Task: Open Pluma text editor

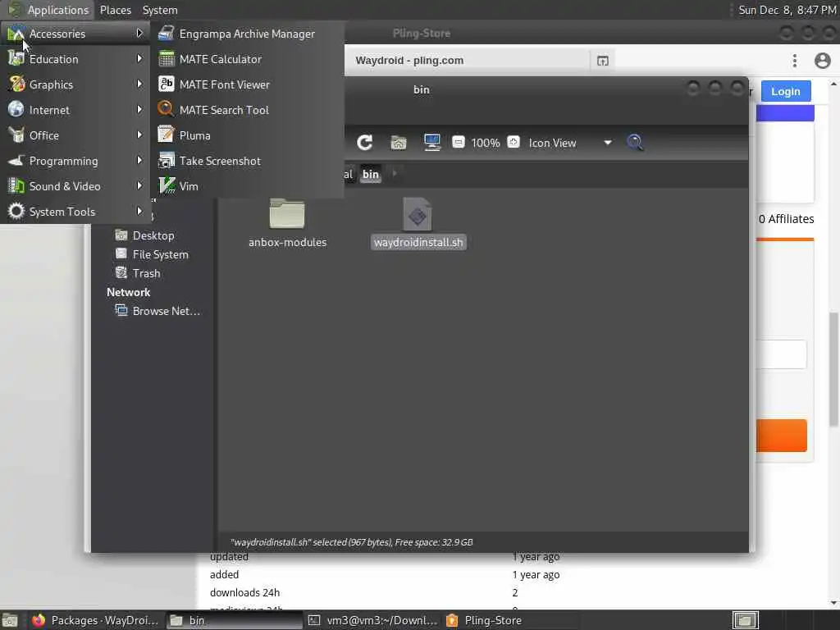Action: click(194, 135)
